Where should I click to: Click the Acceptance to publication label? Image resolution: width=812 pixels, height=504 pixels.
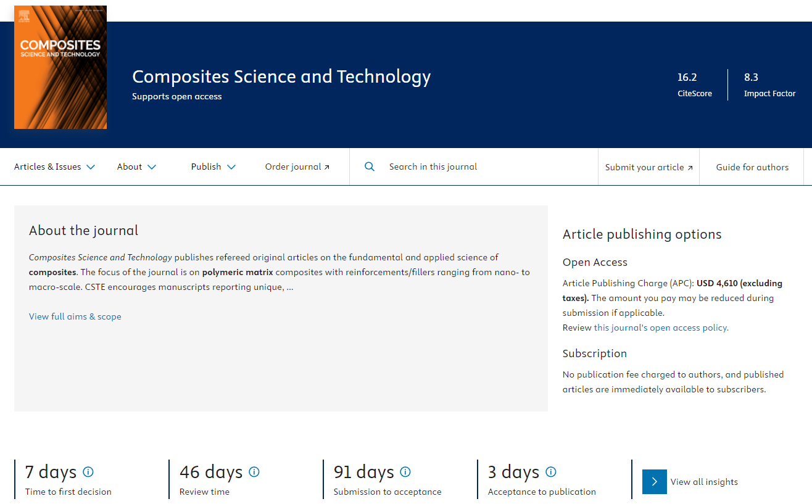click(x=542, y=492)
